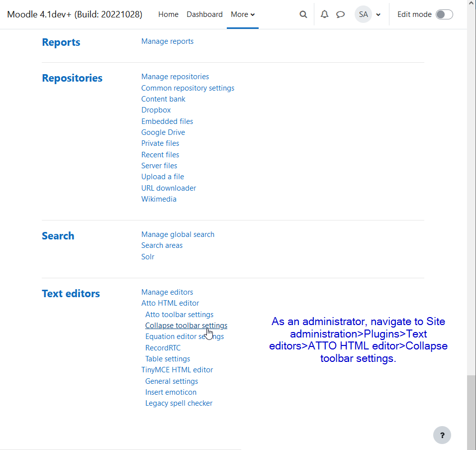Open Wikimedia repository link
Image resolution: width=476 pixels, height=450 pixels.
(159, 199)
